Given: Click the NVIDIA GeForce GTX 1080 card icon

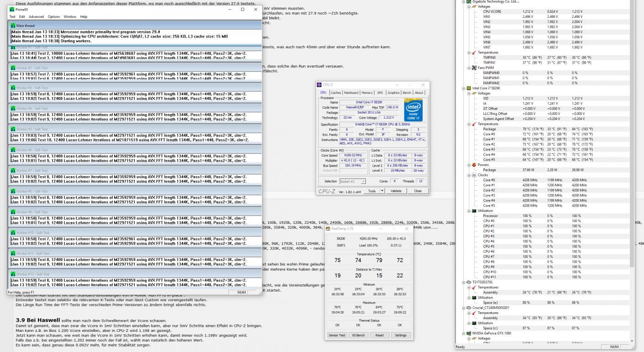Looking at the screenshot, I should point(469,333).
